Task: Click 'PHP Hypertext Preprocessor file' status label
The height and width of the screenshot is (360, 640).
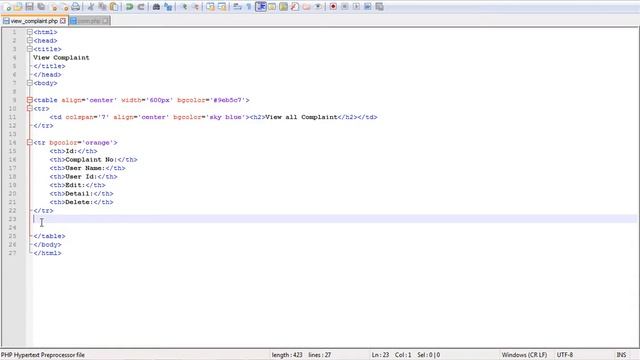Action: [42, 355]
